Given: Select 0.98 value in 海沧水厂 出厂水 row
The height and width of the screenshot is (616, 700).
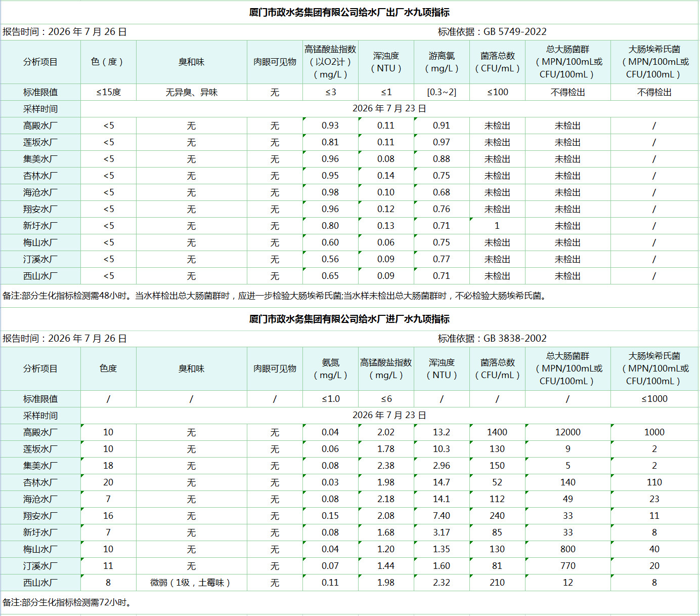Looking at the screenshot, I should pos(330,192).
